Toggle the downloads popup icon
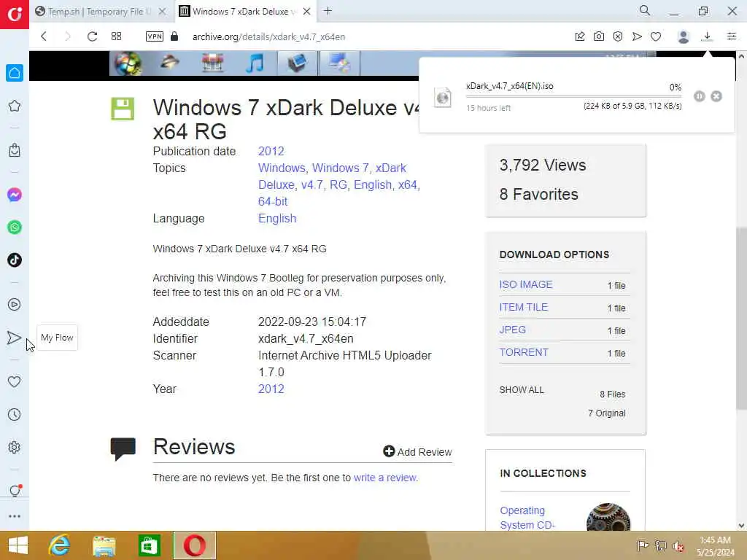This screenshot has height=560, width=747. (x=707, y=36)
